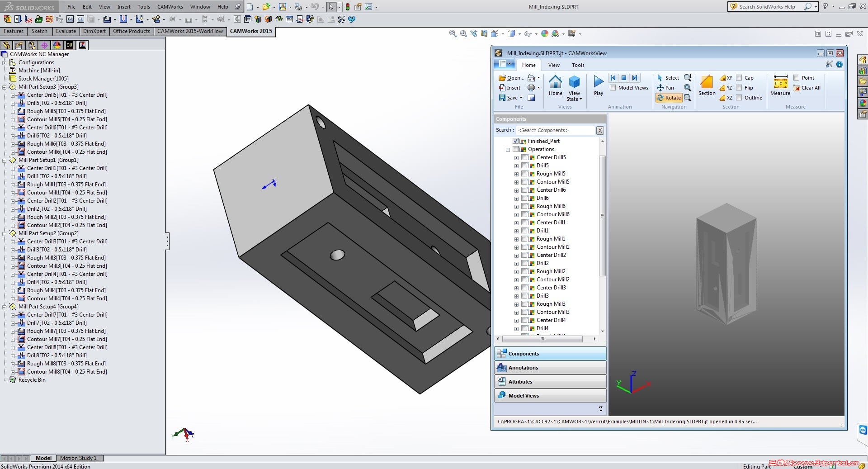Collapse Mill Part Setup4 [Group4] tree node
868x469 pixels.
click(5, 307)
